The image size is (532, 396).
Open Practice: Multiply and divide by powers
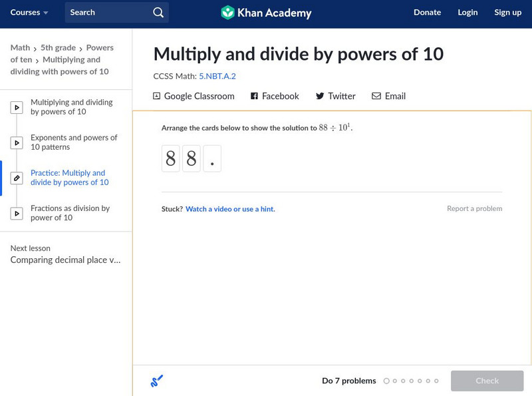pyautogui.click(x=70, y=178)
